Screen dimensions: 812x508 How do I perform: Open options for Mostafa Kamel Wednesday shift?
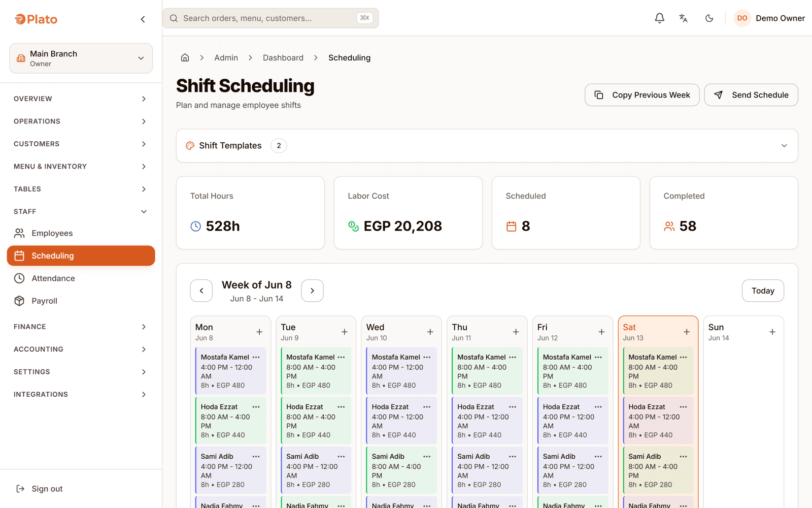[x=427, y=357]
